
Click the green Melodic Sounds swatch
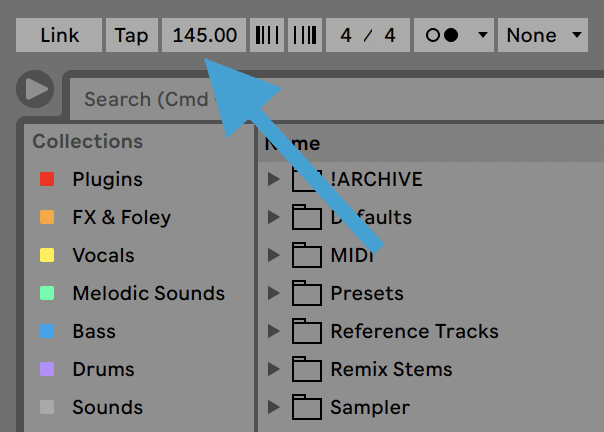pos(47,293)
